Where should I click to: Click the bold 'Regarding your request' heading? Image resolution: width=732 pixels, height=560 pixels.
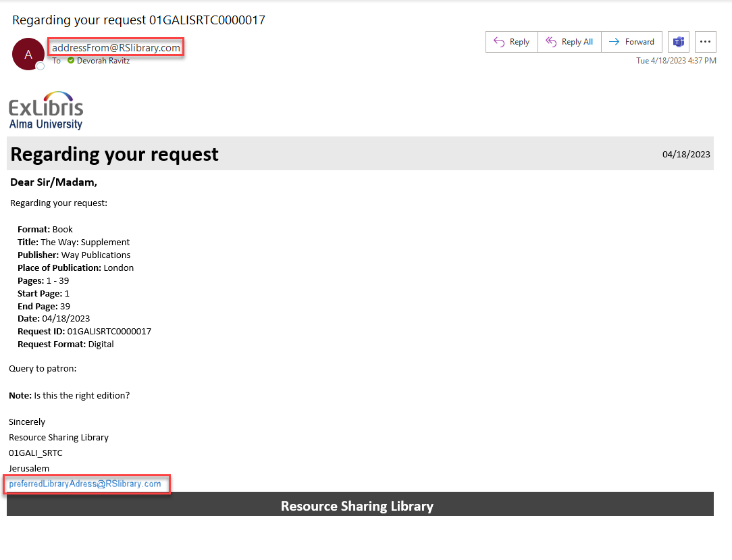pyautogui.click(x=115, y=154)
